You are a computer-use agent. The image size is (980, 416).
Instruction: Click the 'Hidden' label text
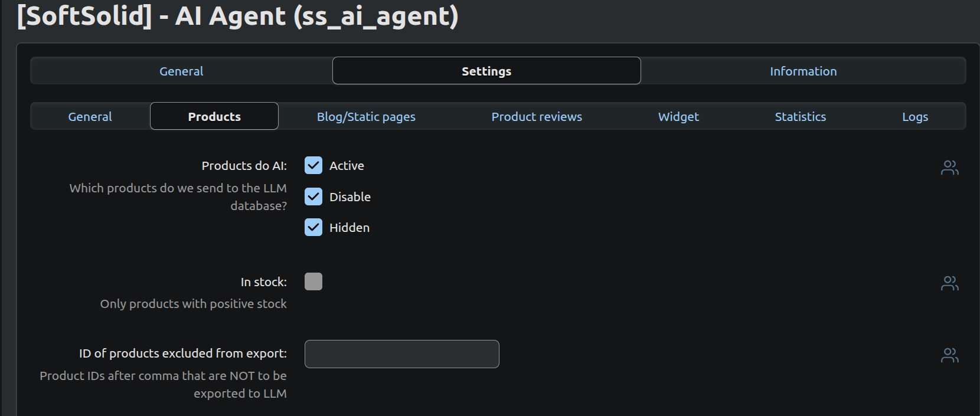tap(349, 228)
